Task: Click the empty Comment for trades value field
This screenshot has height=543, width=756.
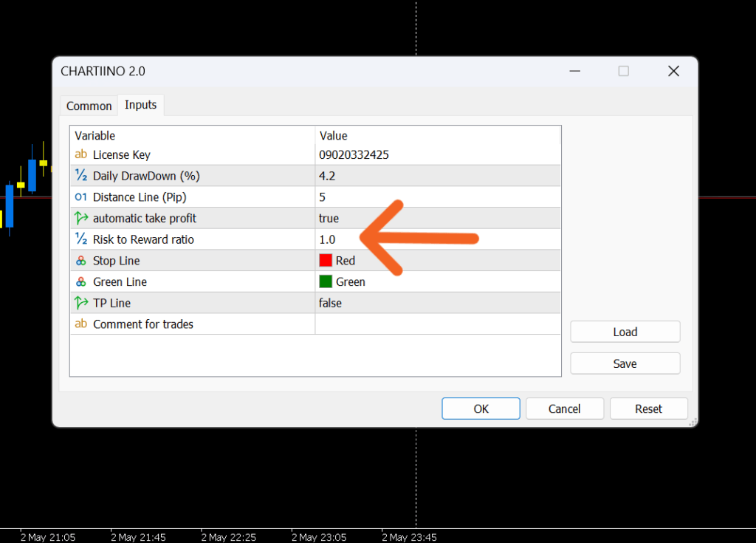Action: pos(438,324)
